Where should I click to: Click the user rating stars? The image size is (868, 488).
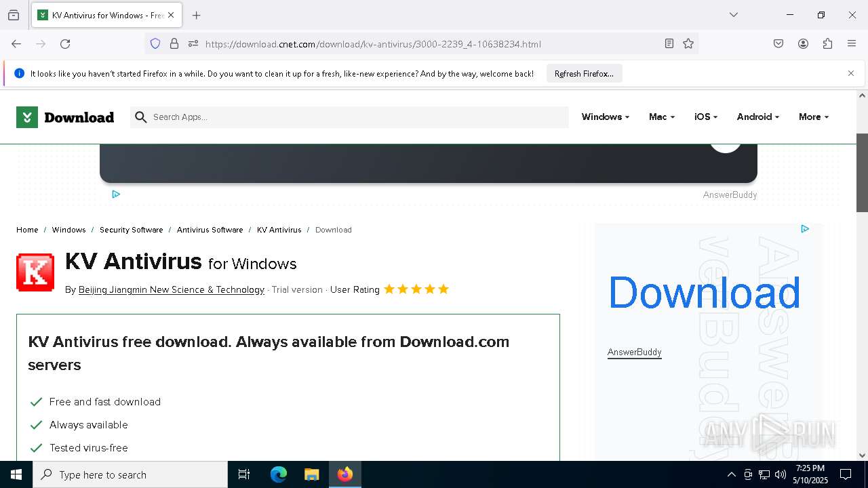pos(416,289)
